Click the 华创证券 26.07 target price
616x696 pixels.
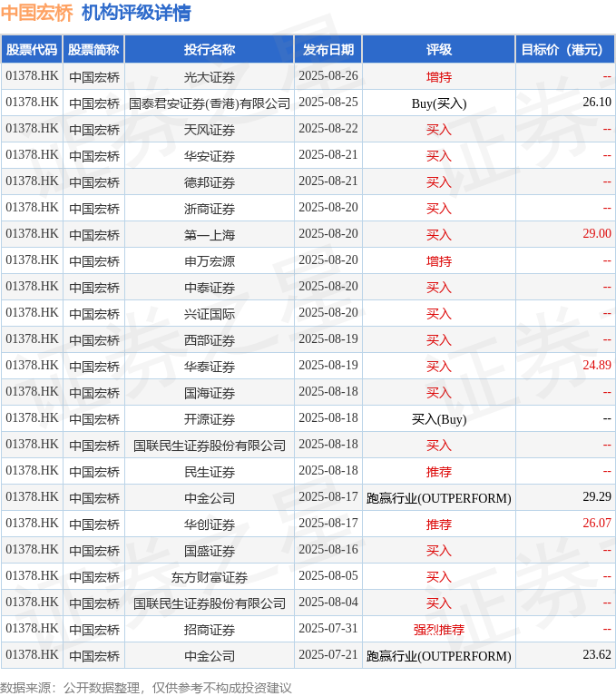click(597, 523)
